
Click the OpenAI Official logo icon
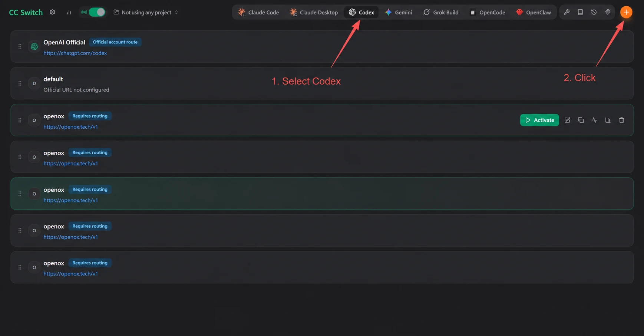click(x=34, y=46)
